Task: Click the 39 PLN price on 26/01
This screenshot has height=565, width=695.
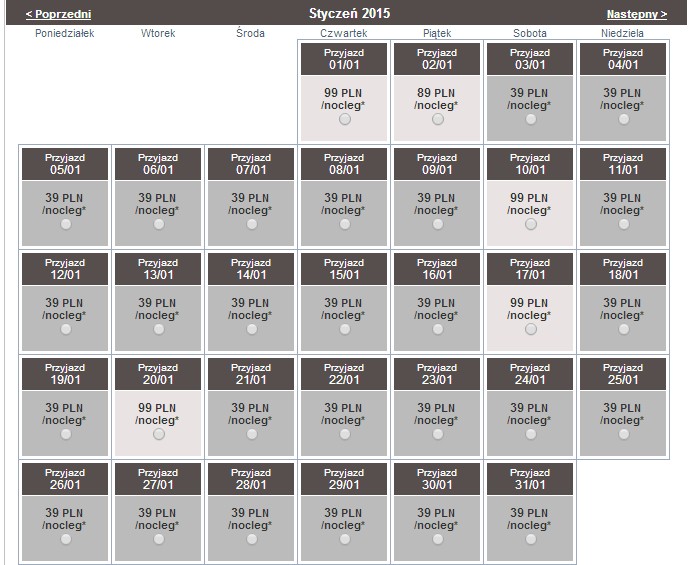Action: [64, 513]
